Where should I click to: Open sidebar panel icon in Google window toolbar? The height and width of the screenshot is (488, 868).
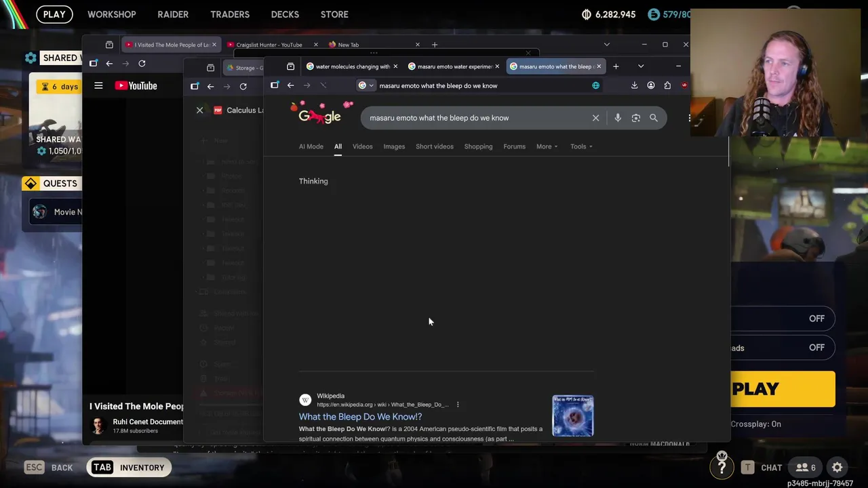coord(274,85)
